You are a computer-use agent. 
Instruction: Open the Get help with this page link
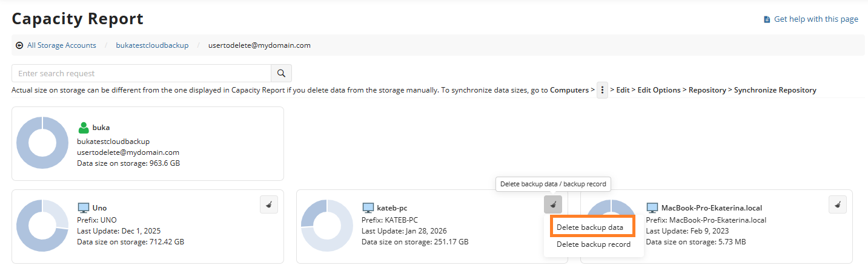click(815, 19)
